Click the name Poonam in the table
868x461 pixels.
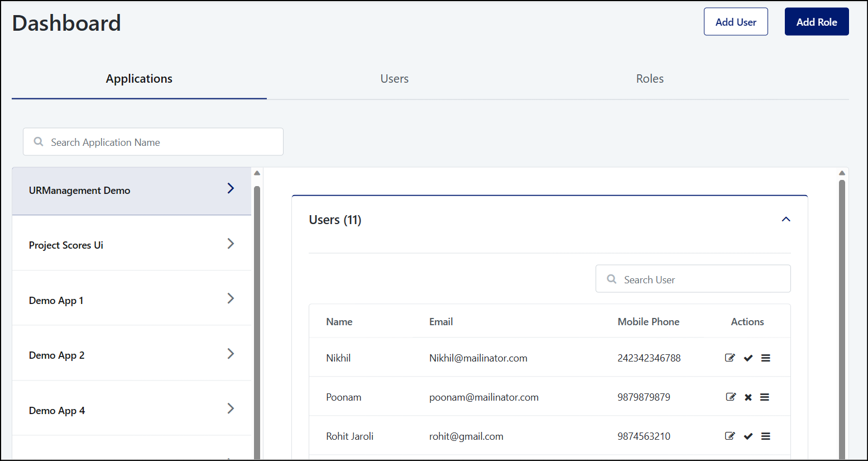click(x=344, y=397)
